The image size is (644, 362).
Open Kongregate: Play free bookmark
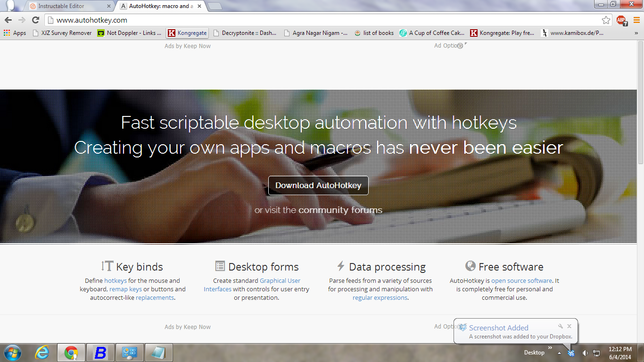[x=503, y=33]
